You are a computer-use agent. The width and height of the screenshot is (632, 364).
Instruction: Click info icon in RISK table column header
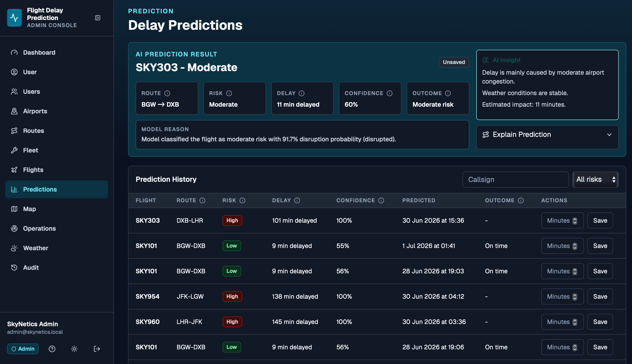242,200
